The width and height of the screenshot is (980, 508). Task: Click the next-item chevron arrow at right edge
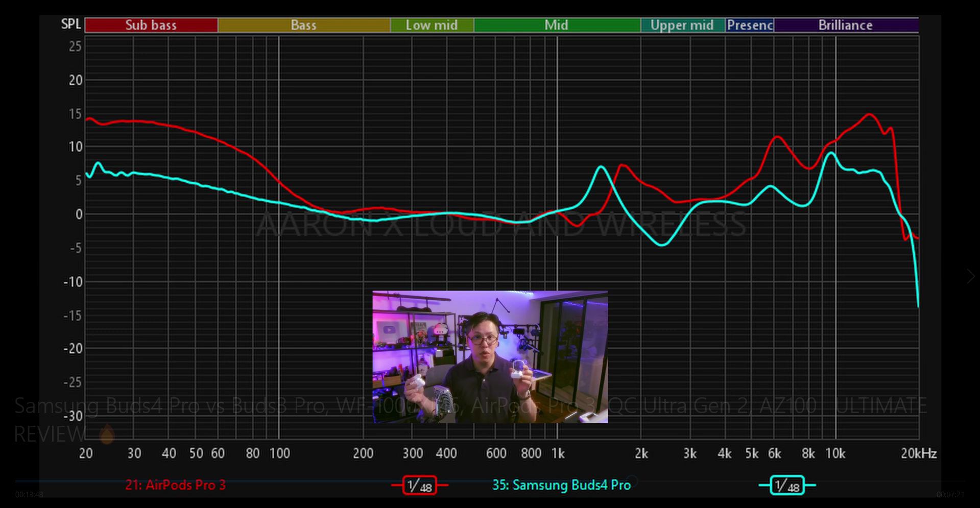[970, 276]
